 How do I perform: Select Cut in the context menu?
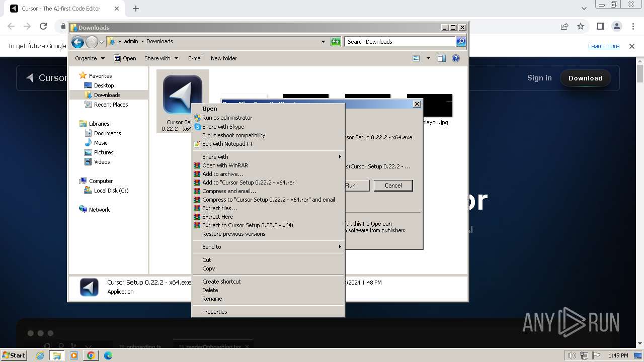click(268, 260)
